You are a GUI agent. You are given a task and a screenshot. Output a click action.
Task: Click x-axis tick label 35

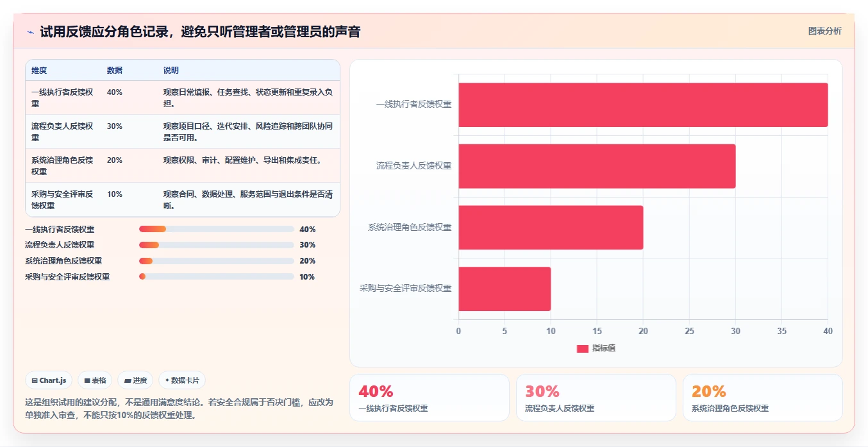781,332
